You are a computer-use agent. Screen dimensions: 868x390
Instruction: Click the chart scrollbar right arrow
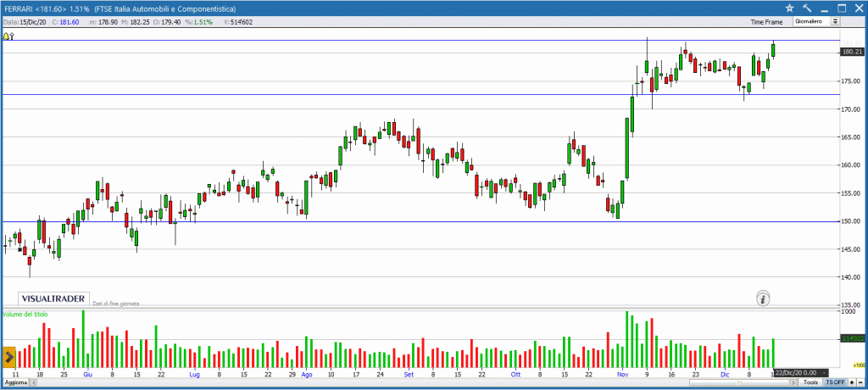point(793,383)
